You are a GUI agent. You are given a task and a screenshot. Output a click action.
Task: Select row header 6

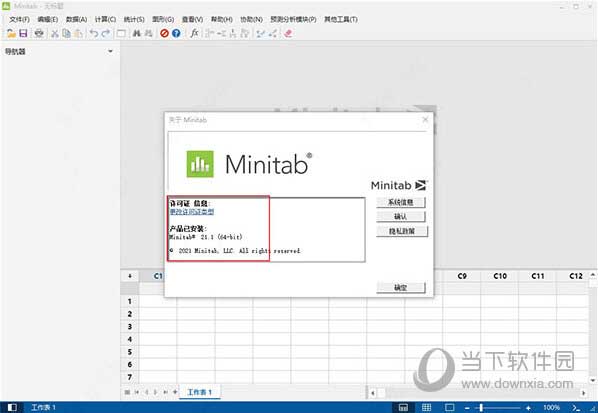pyautogui.click(x=130, y=365)
